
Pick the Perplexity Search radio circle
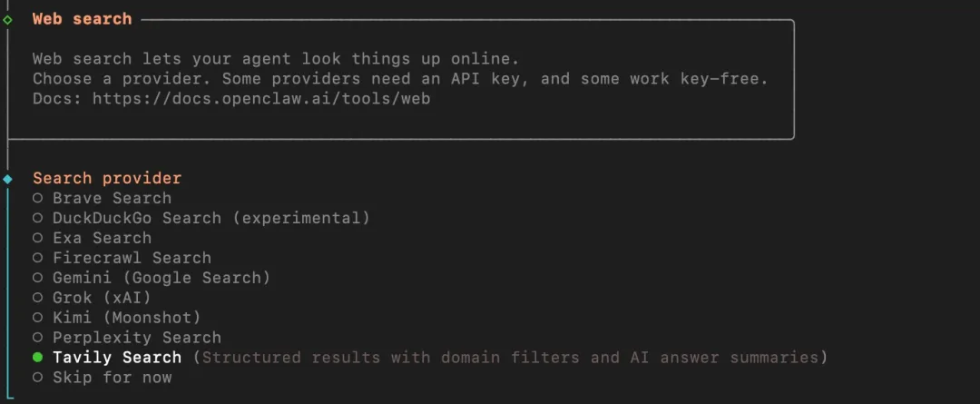coord(37,338)
